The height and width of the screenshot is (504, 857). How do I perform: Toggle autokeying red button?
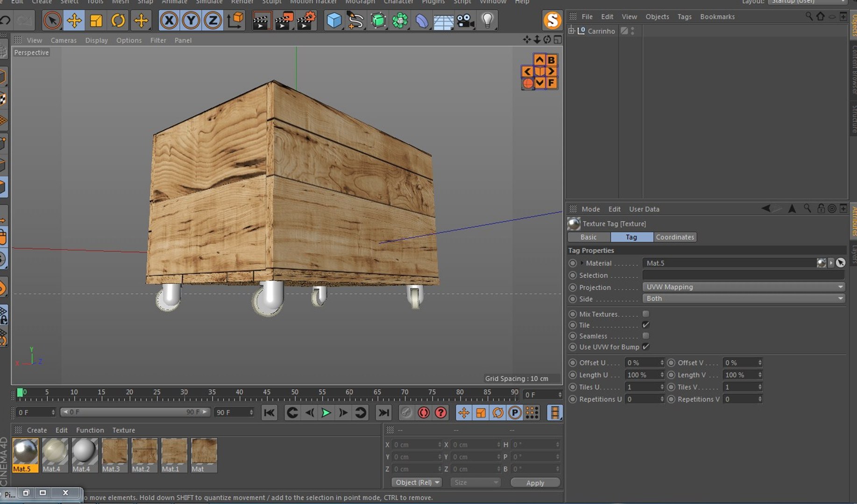point(424,413)
